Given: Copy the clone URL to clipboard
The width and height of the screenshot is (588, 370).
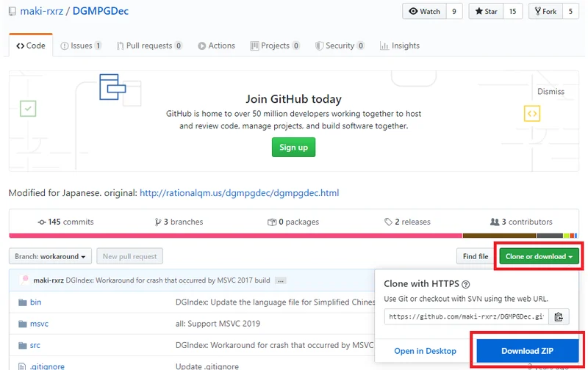Looking at the screenshot, I should [559, 317].
